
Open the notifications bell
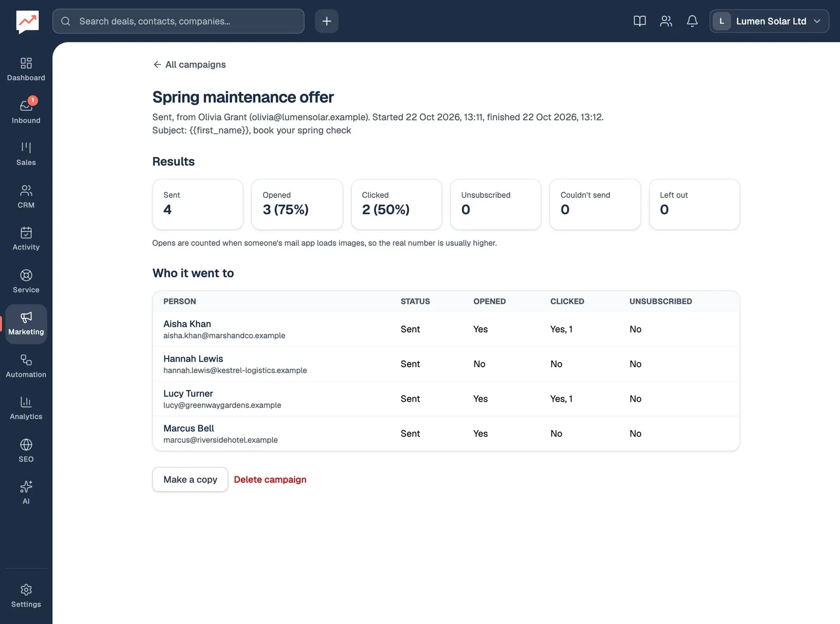tap(692, 21)
